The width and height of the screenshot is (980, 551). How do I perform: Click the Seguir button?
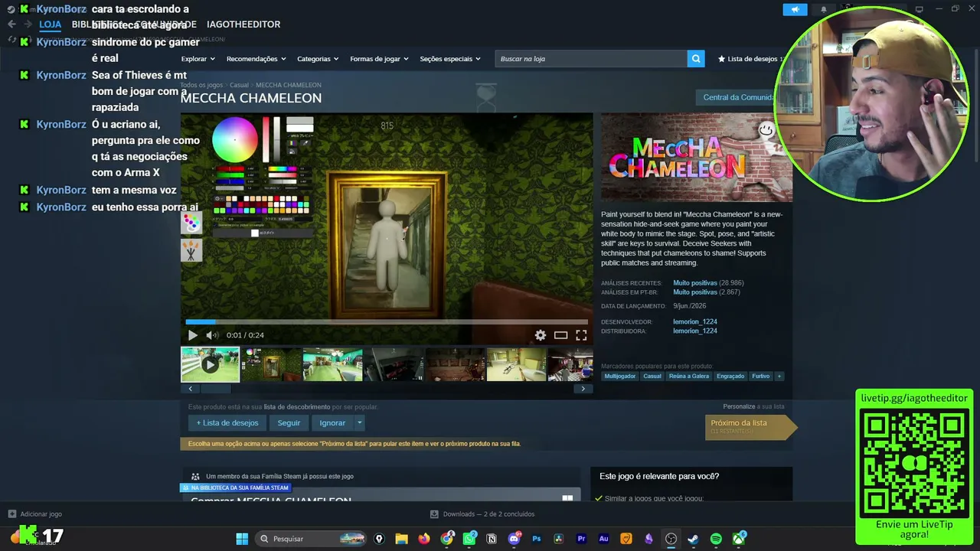289,423
